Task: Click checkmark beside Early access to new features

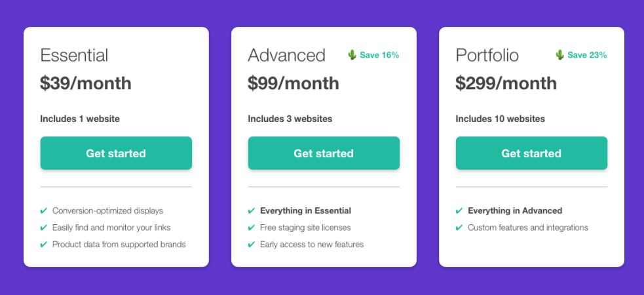Action: tap(252, 245)
